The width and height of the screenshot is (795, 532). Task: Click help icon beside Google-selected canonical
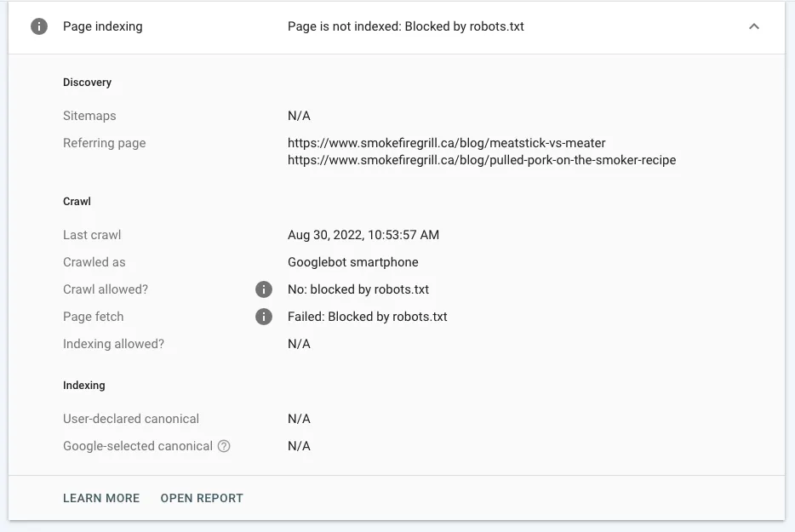click(224, 446)
